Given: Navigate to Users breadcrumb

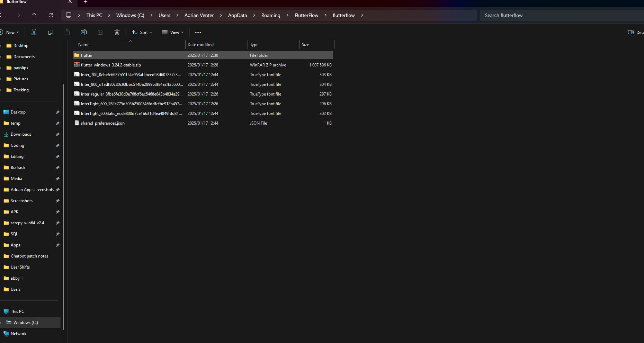Looking at the screenshot, I should 164,15.
